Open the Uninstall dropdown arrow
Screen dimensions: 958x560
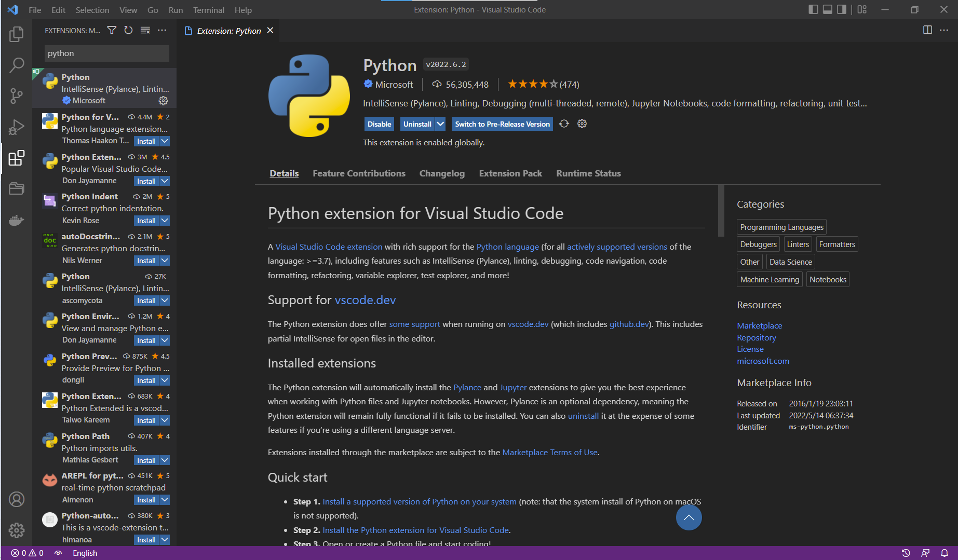click(x=440, y=124)
